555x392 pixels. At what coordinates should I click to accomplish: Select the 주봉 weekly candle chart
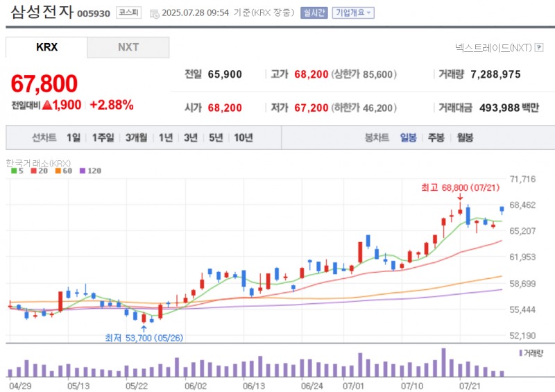(x=436, y=137)
